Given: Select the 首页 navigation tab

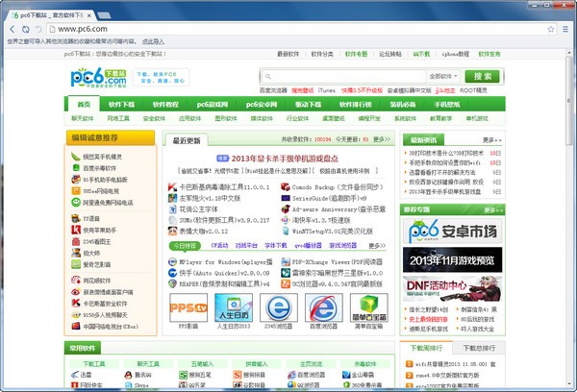Looking at the screenshot, I should point(84,104).
